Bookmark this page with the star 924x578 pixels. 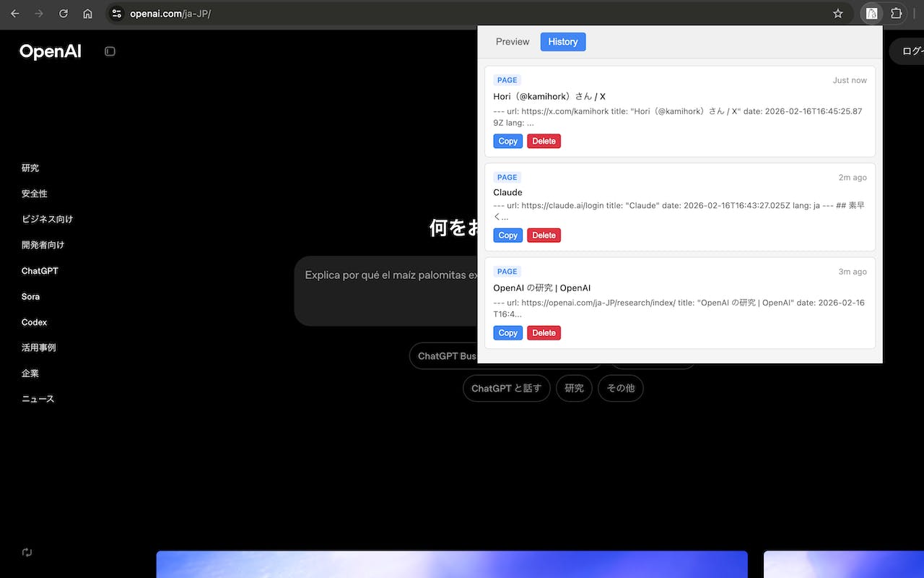(x=838, y=13)
